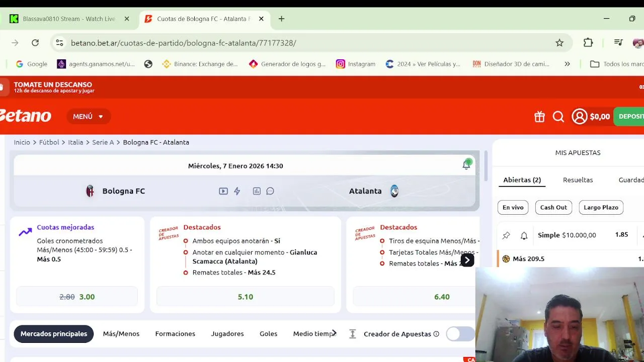Switch to the Formaciones tab
Screen dimensions: 644x362
click(175, 334)
